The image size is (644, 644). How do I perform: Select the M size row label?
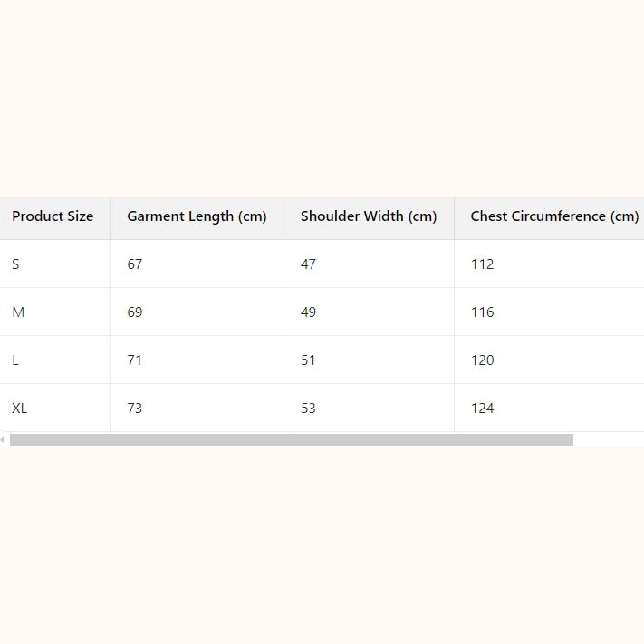click(18, 312)
